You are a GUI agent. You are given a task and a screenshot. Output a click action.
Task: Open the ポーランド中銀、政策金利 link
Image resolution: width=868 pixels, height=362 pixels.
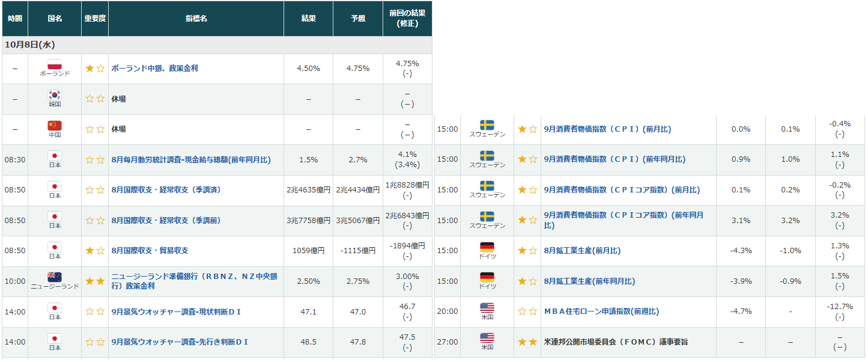tap(154, 69)
